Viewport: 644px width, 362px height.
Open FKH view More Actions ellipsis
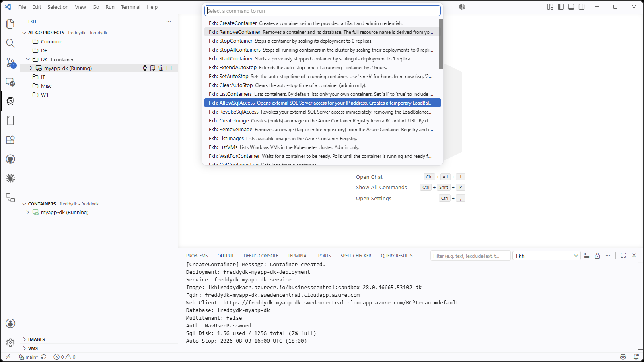point(169,21)
